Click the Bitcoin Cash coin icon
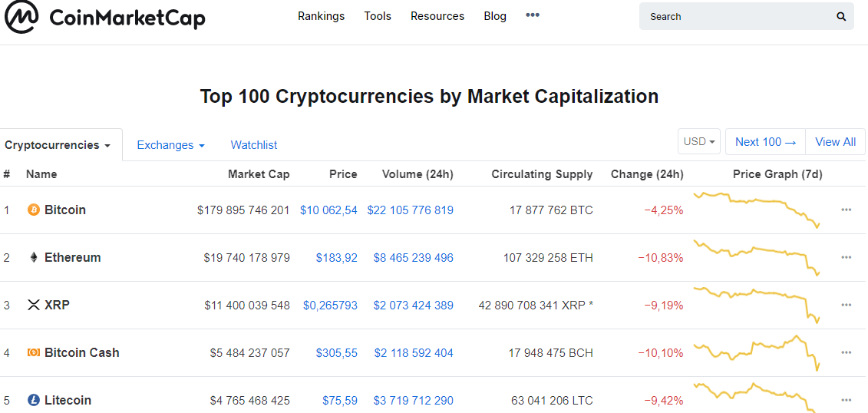 pyautogui.click(x=33, y=352)
